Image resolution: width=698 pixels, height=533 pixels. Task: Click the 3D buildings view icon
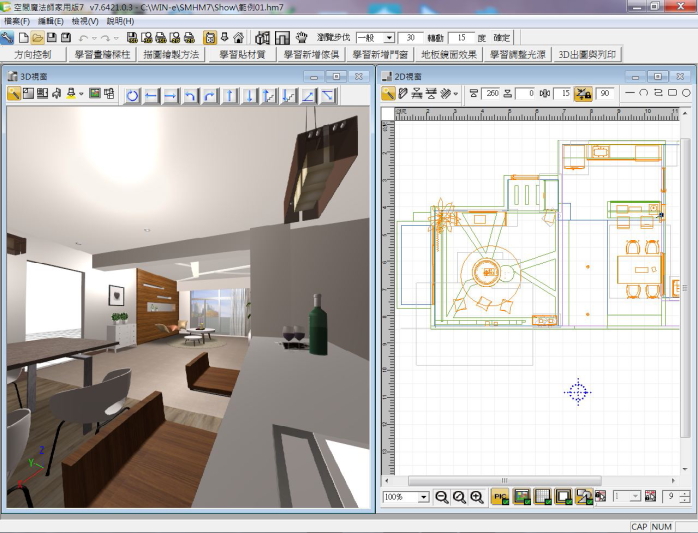click(x=263, y=38)
